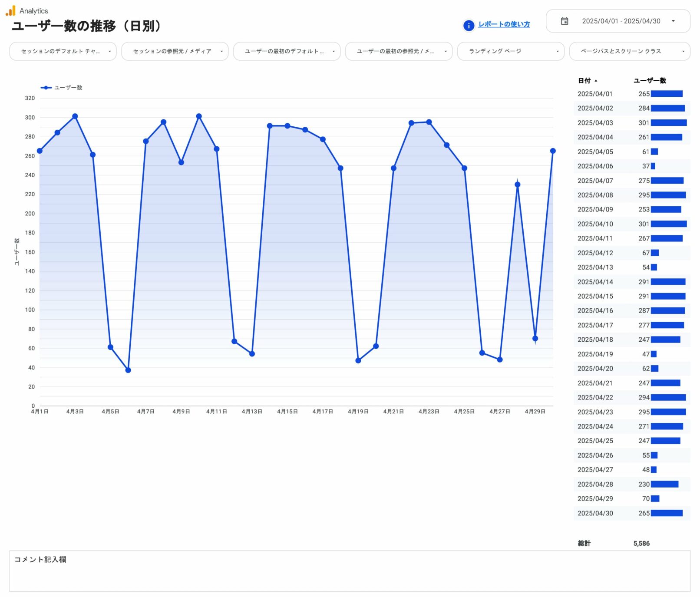Click the blue info circle icon
Viewport: 700px width, 597px height.
tap(469, 26)
